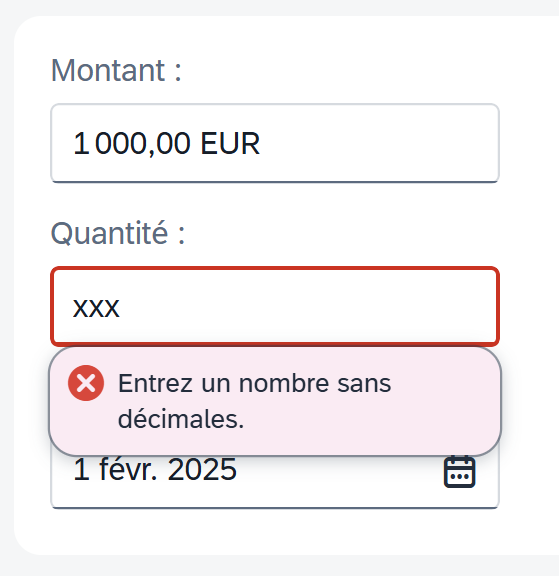
Task: Place cursor on EUR in amount field
Action: pos(230,143)
